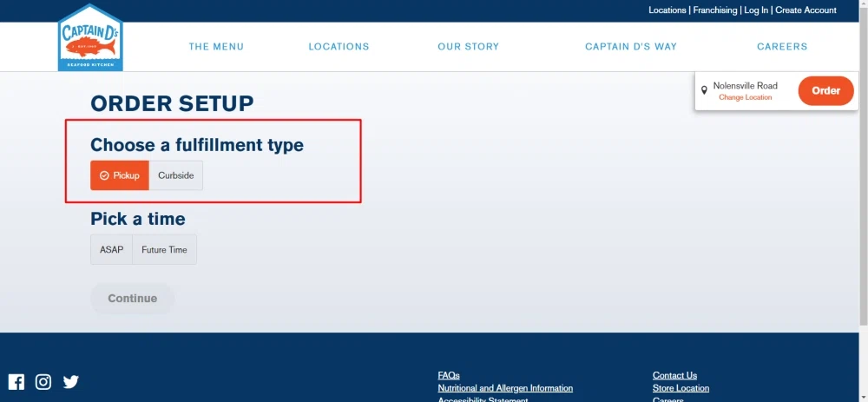
Task: Click the Log In link
Action: (x=756, y=10)
